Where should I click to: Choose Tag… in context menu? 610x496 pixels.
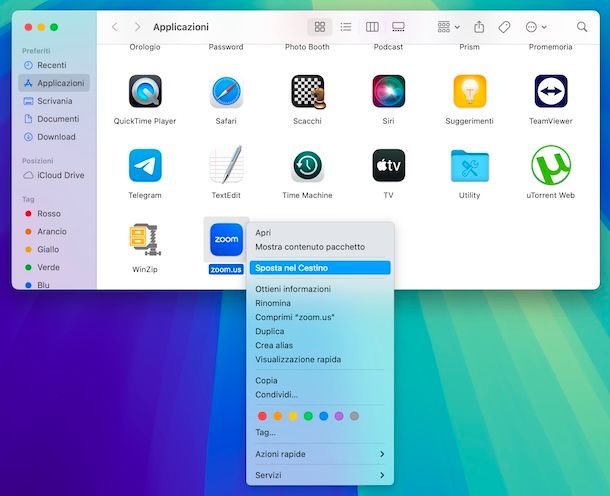coord(320,432)
